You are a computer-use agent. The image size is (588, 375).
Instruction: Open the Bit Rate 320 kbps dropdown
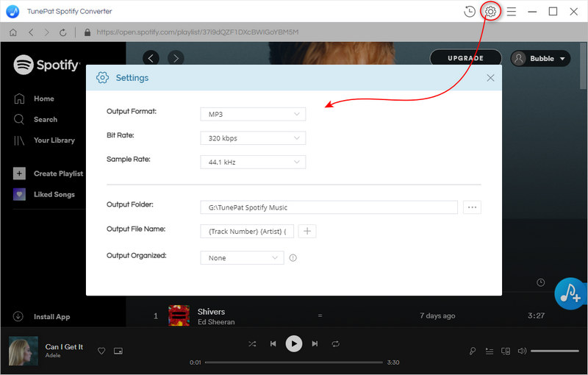coord(253,138)
